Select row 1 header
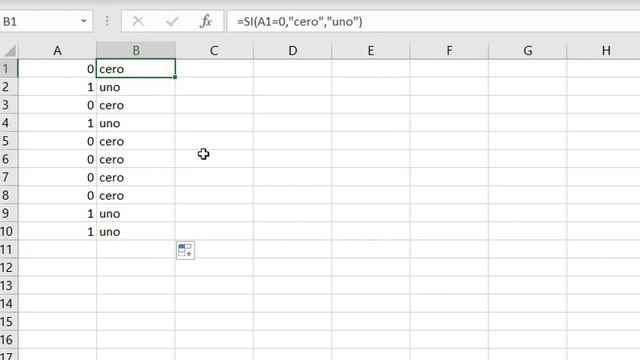Image resolution: width=640 pixels, height=360 pixels. [9, 69]
